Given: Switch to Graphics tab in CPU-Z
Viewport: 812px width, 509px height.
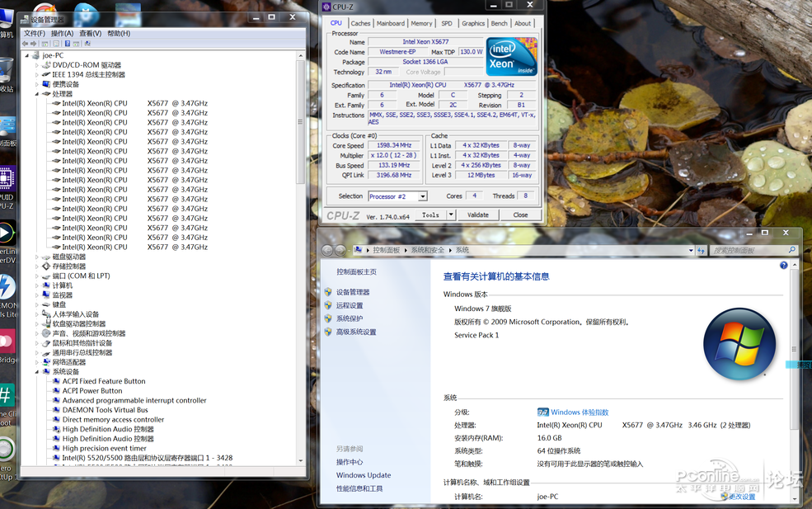Looking at the screenshot, I should click(x=473, y=23).
